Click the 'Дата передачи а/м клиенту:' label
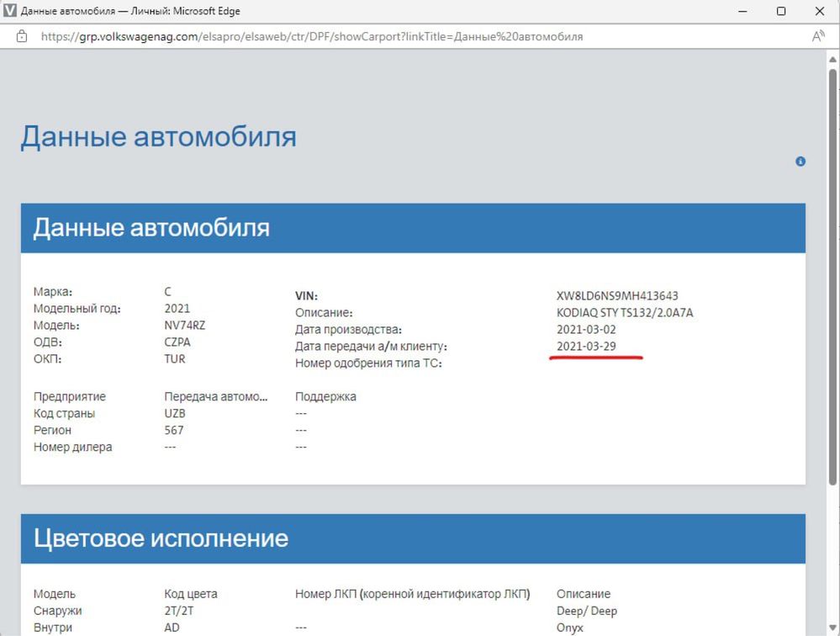Image resolution: width=840 pixels, height=636 pixels. pyautogui.click(x=372, y=346)
